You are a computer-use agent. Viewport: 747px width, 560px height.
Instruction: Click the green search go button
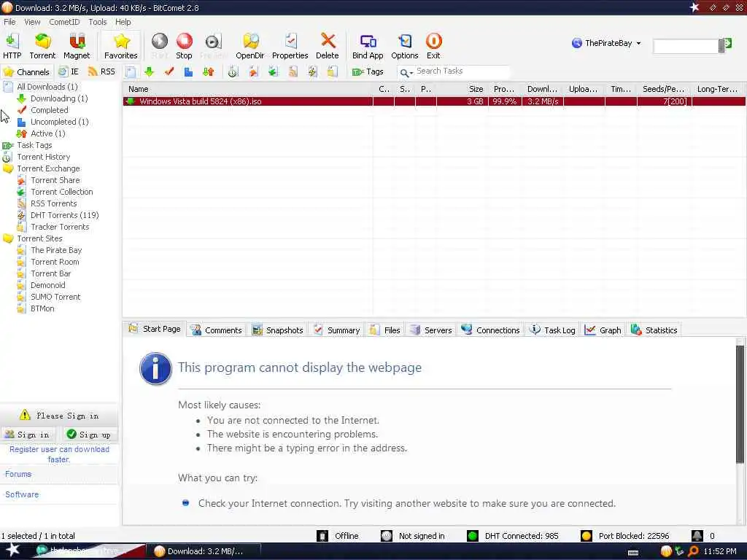tap(727, 44)
